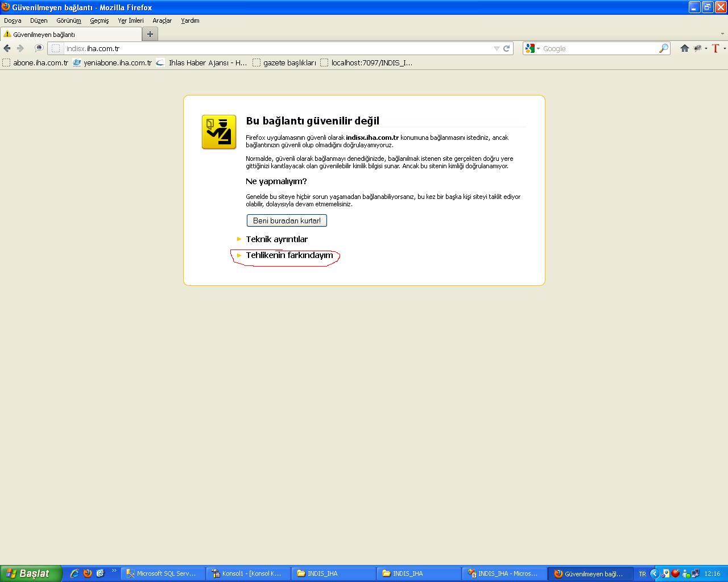Open gazete başlıkları bookmark

pyautogui.click(x=284, y=63)
